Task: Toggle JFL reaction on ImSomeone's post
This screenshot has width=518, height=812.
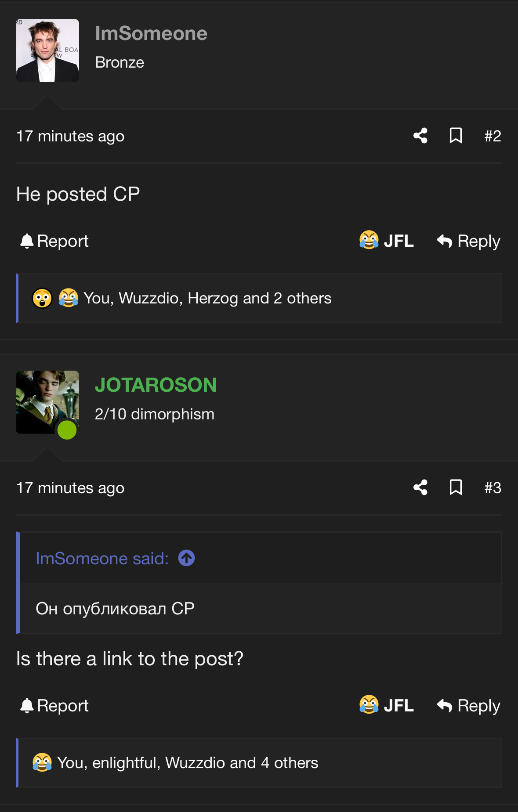Action: [387, 241]
